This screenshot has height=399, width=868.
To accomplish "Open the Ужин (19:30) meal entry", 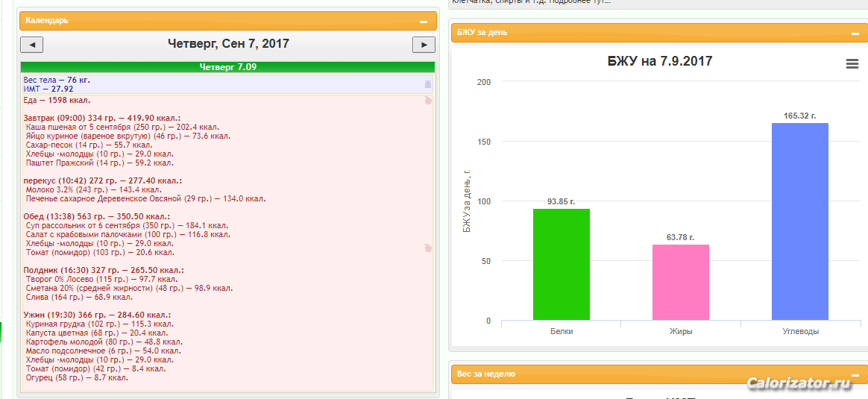I will pos(97,315).
